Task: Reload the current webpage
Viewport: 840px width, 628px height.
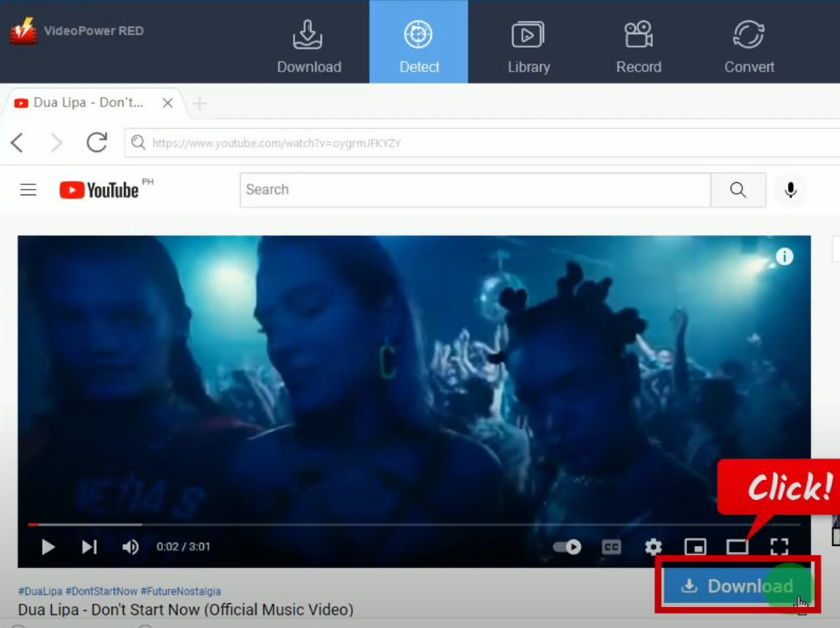Action: pos(96,142)
